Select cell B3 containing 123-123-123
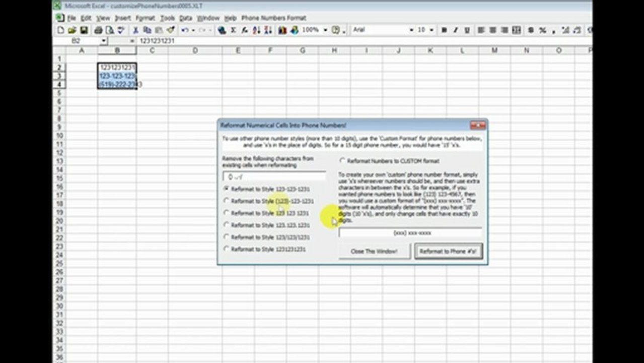Screen dimensions: 644x363 (117, 76)
